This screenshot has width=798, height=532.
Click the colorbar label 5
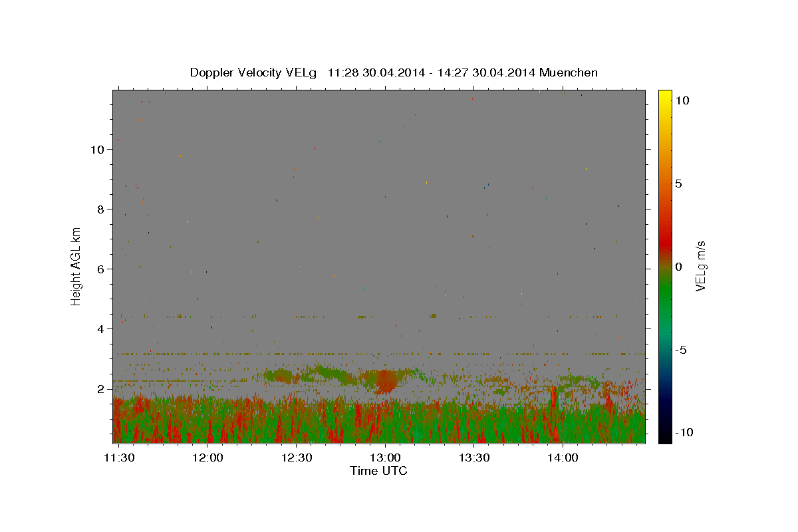[x=678, y=184]
